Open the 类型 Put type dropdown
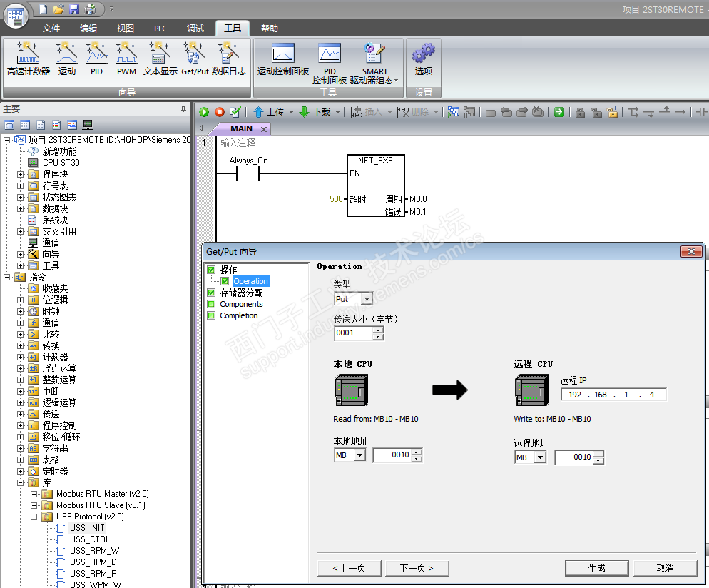This screenshot has width=709, height=588. pyautogui.click(x=367, y=299)
